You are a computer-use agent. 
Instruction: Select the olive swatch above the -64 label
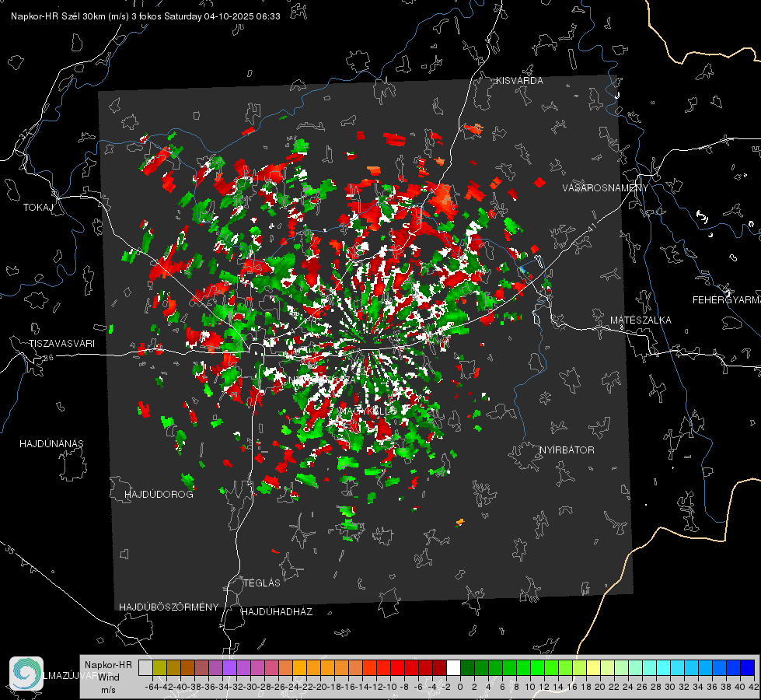tap(159, 667)
